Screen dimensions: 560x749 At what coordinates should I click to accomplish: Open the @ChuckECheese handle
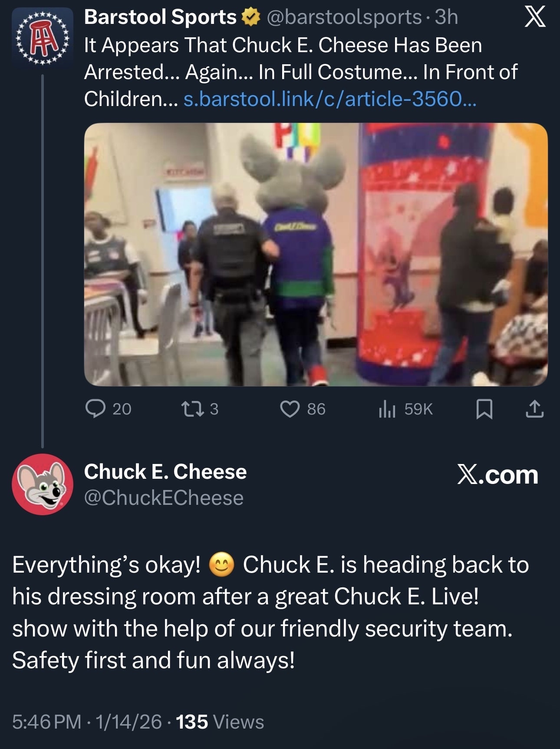click(164, 498)
